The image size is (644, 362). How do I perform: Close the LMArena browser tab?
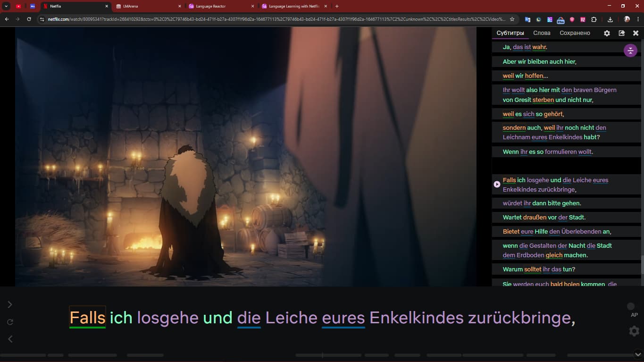(x=180, y=6)
